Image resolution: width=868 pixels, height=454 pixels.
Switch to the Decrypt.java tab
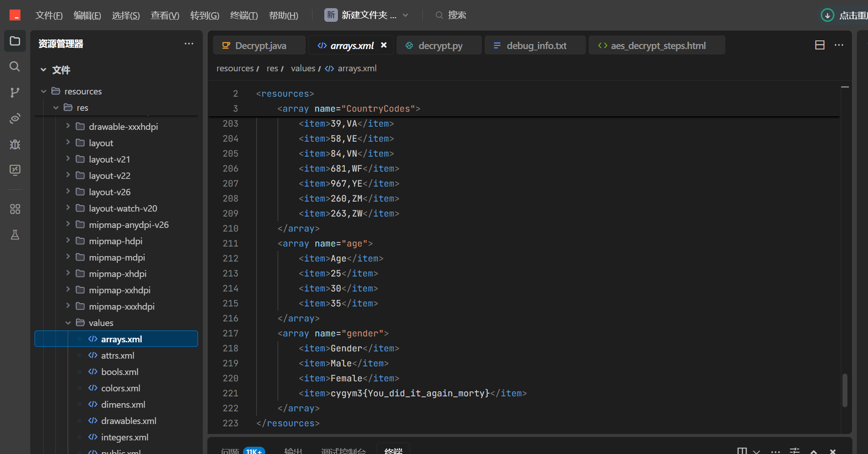260,46
